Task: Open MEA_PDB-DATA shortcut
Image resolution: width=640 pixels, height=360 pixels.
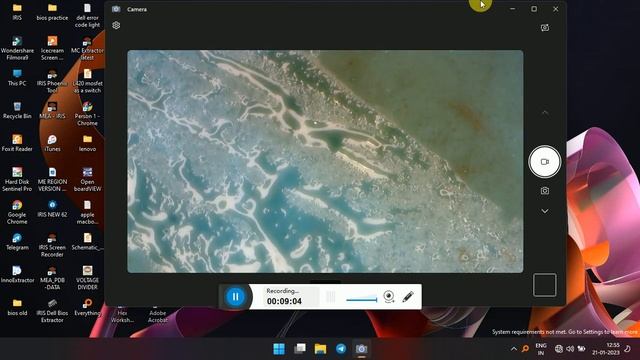Action: 52,278
